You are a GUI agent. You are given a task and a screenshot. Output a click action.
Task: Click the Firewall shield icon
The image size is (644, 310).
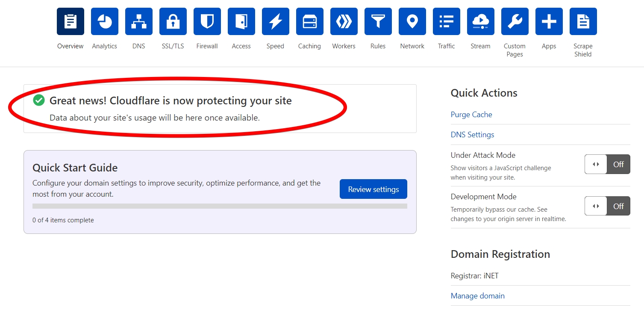[207, 21]
